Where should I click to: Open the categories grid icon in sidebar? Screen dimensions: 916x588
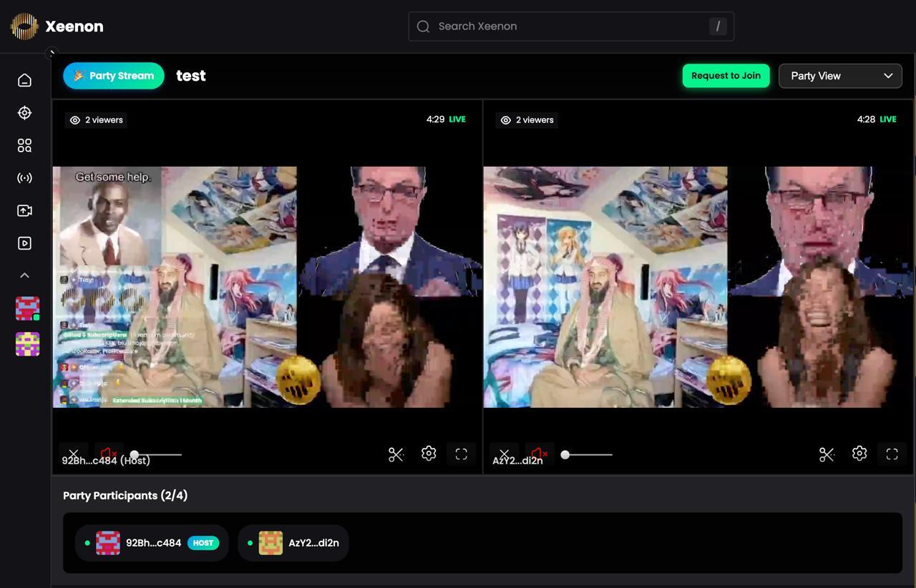(24, 145)
